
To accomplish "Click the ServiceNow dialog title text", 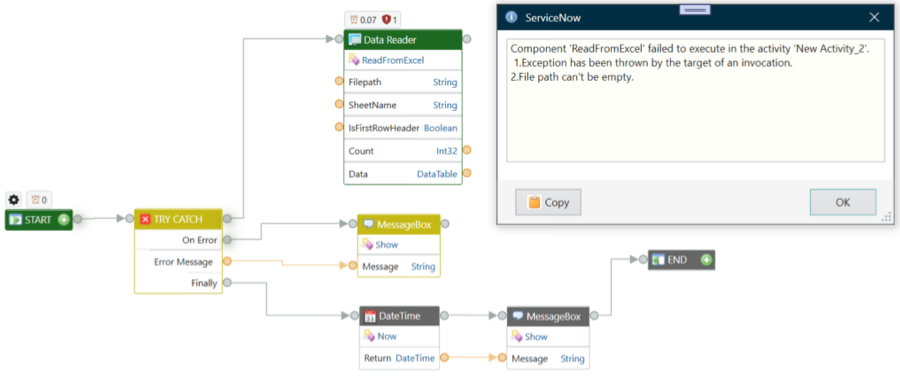I will (553, 18).
